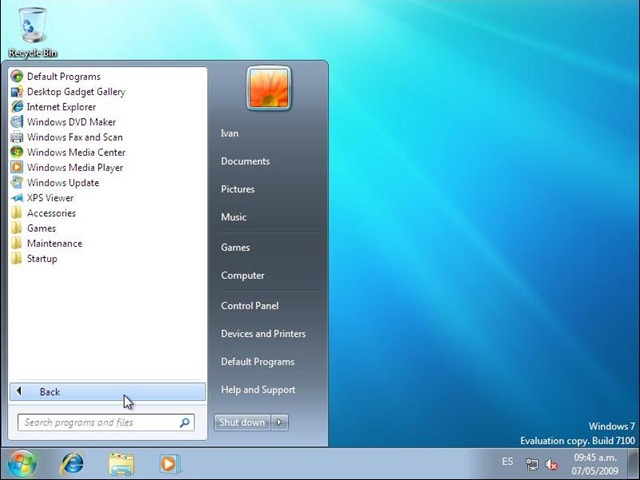Click the muted volume tray icon
The height and width of the screenshot is (480, 640).
coord(551,464)
